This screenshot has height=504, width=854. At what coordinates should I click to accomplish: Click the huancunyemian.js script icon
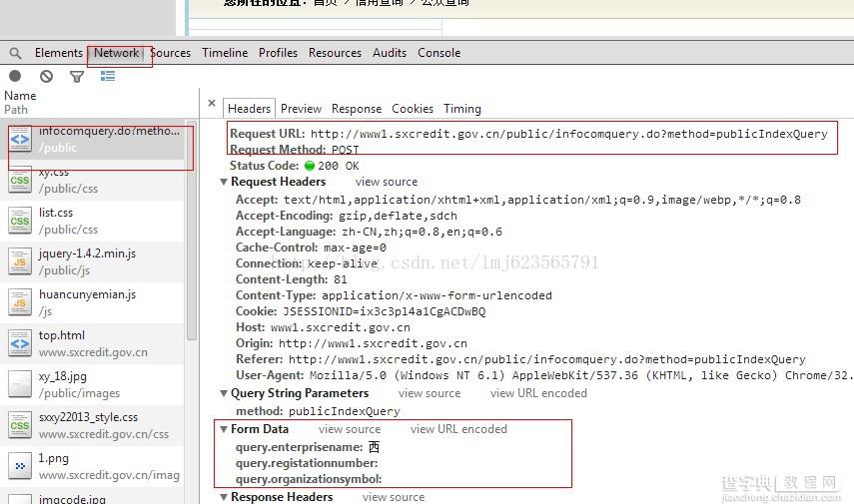pos(20,302)
